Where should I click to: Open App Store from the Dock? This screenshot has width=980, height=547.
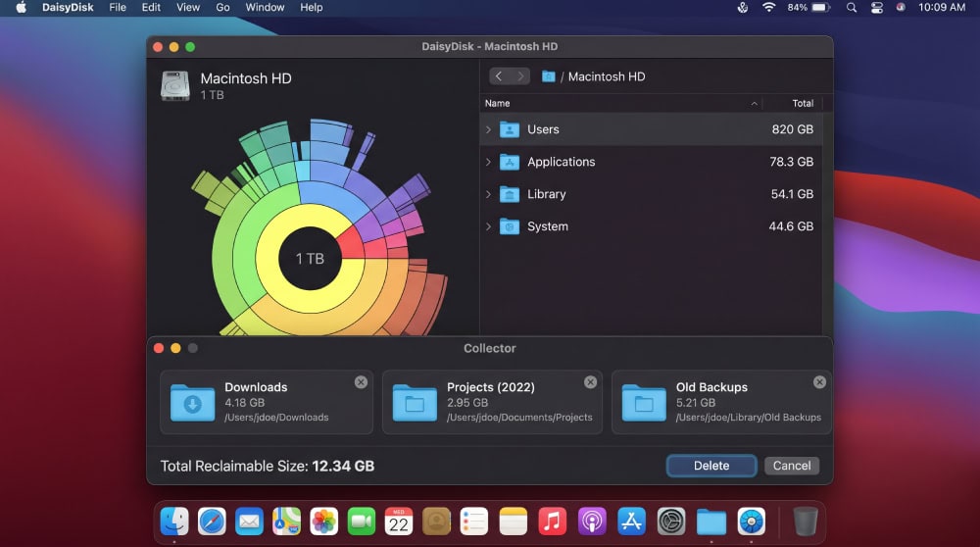(x=631, y=521)
